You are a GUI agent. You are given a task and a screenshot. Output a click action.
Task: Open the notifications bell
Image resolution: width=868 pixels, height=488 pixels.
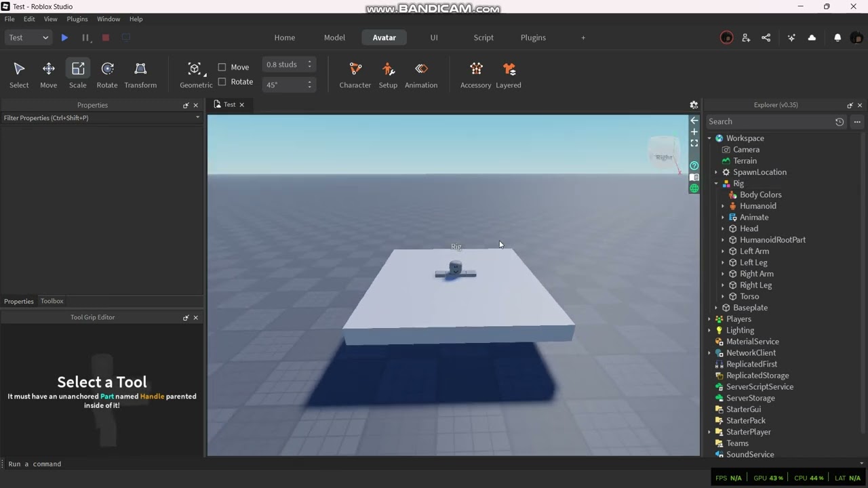[x=837, y=38]
